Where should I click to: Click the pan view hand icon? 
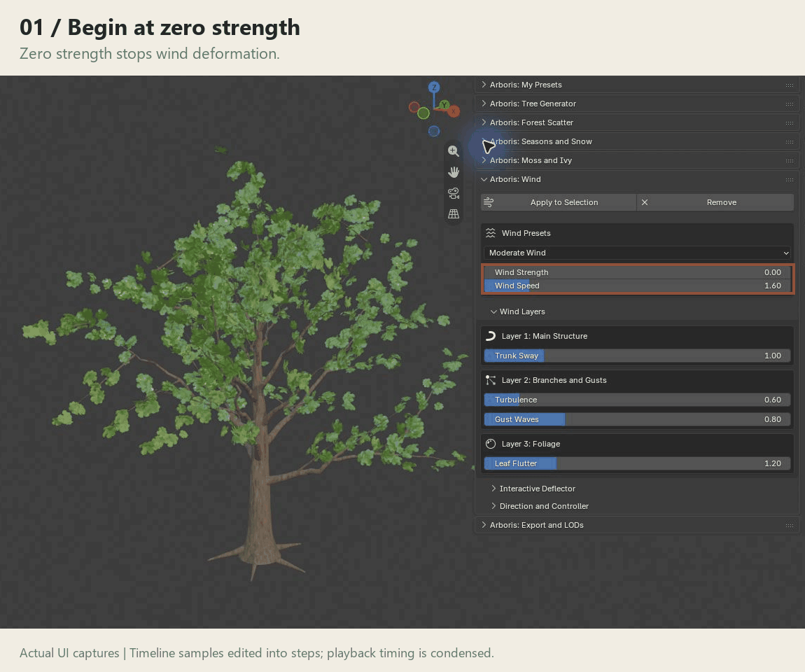454,172
